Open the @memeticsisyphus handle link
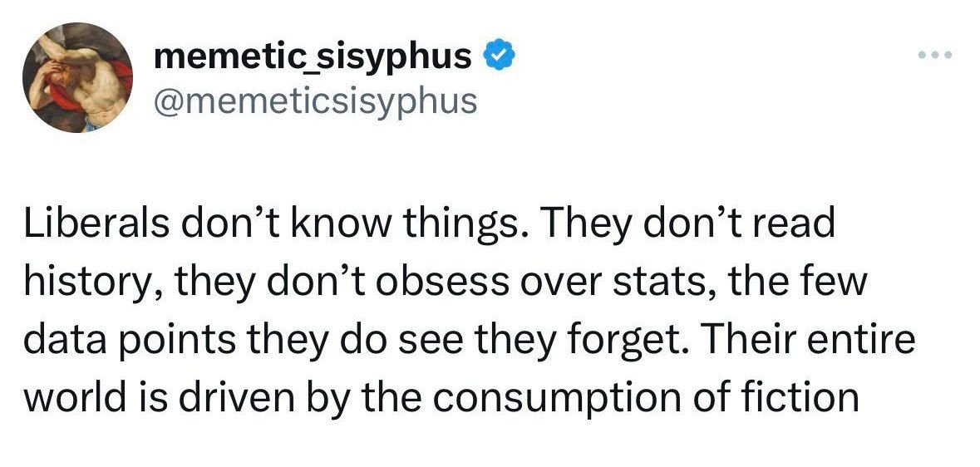The height and width of the screenshot is (467, 980). click(x=317, y=100)
